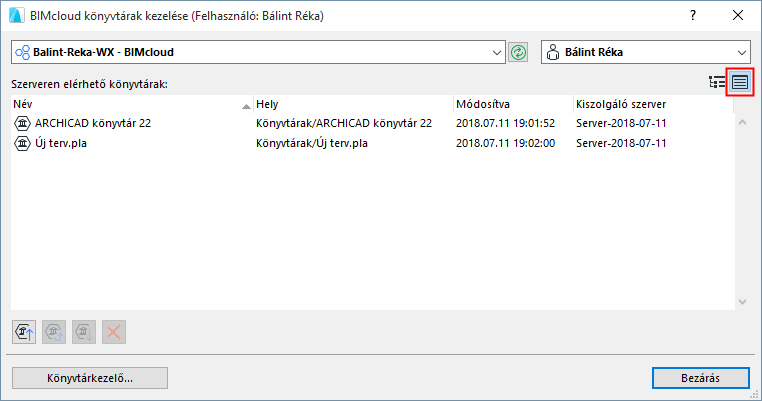
Task: Click Server-2018-07-11 in Új terv.pla row
Action: [621, 143]
